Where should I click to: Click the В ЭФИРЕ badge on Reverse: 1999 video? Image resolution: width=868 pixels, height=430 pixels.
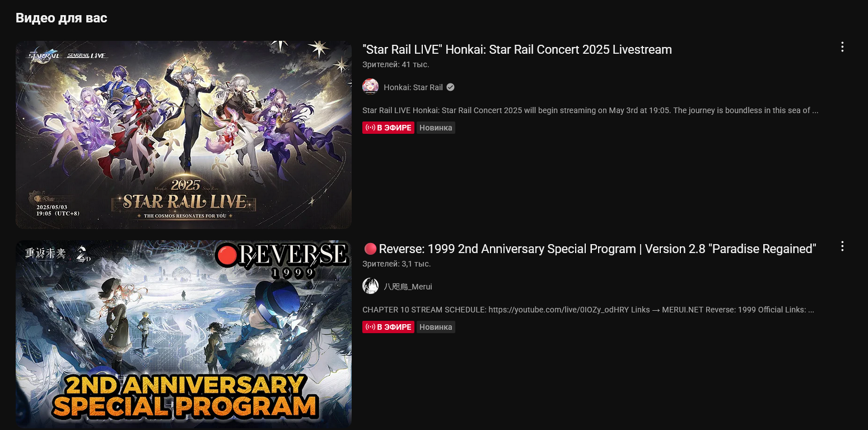tap(388, 327)
